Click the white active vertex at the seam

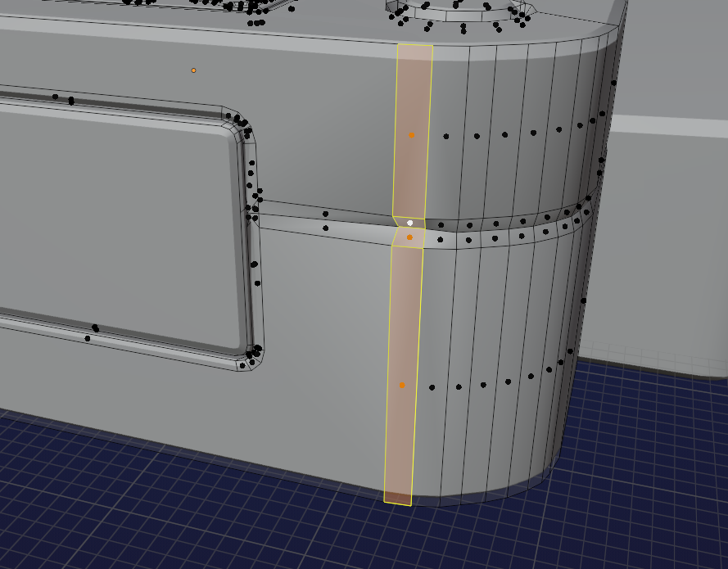point(409,221)
